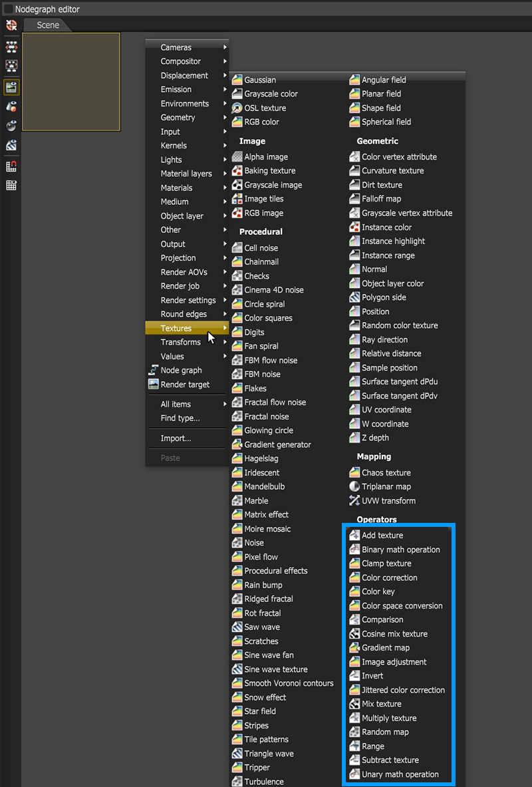Click the Round edges menu entry
The image size is (532, 787).
coord(187,314)
